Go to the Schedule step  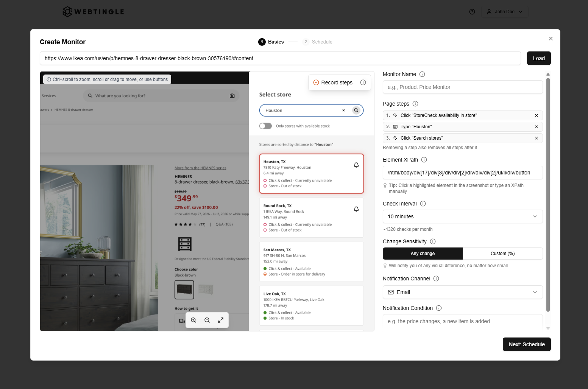click(x=318, y=42)
